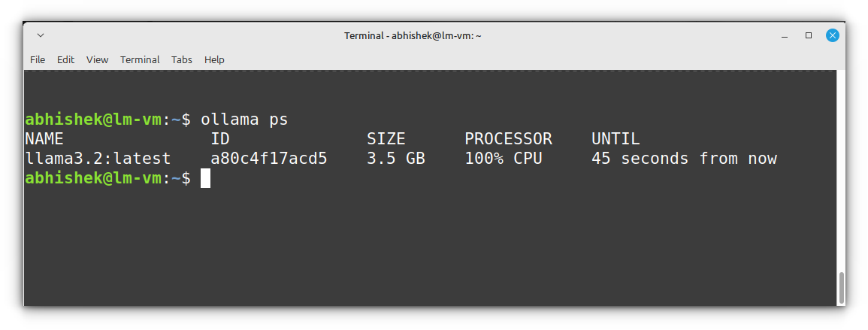Click the PROCESSOR column header

point(508,139)
